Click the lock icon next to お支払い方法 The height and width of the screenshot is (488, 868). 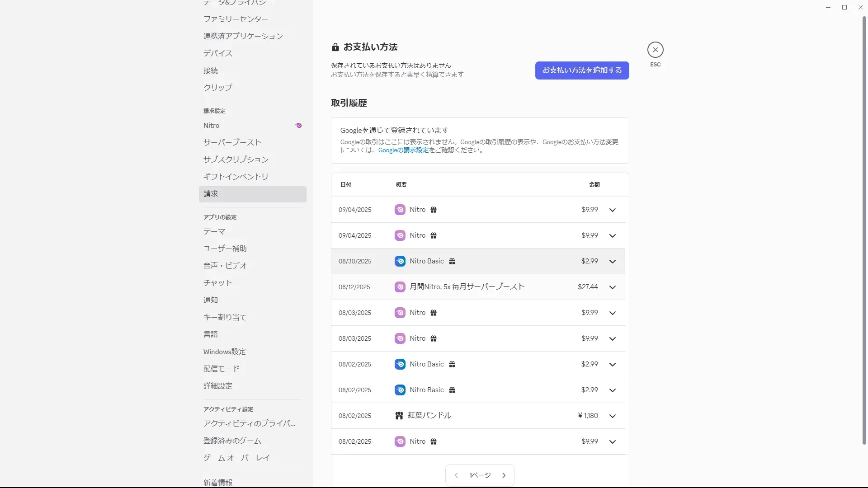point(335,47)
